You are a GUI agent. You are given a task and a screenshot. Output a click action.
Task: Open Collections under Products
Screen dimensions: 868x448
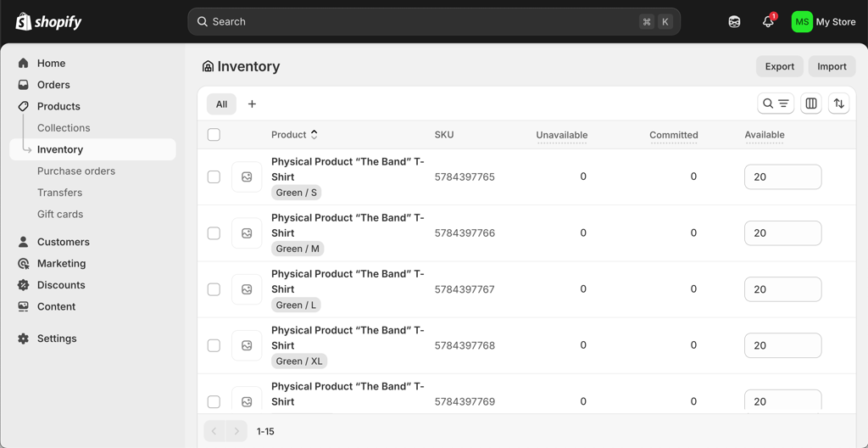coord(64,127)
